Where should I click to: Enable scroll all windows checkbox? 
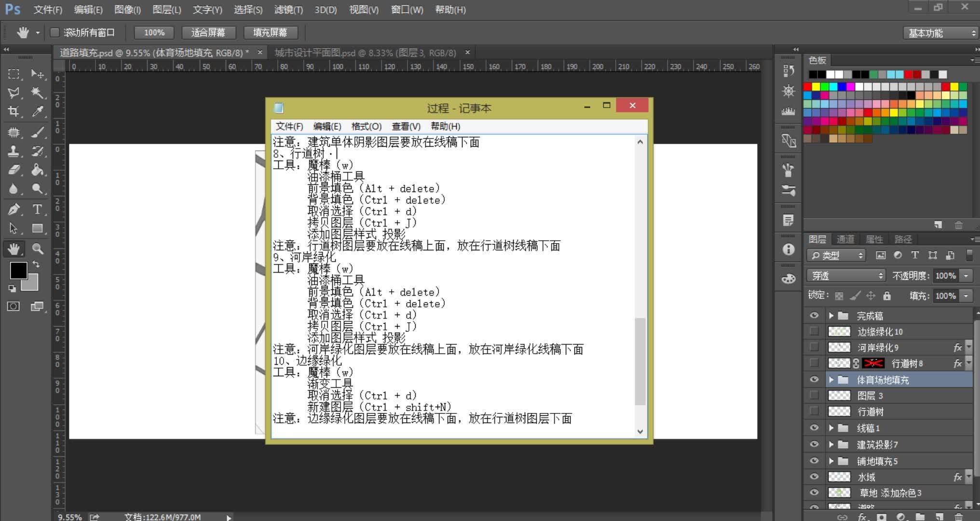tap(54, 32)
